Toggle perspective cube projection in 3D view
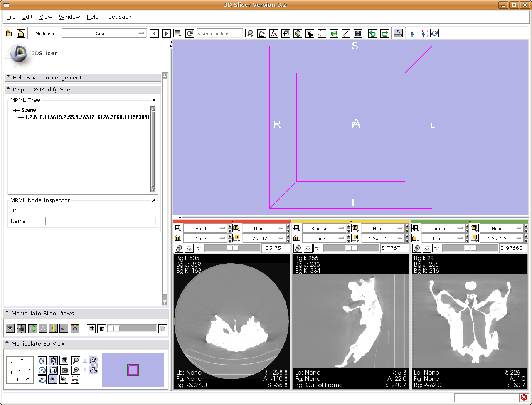532x405 pixels. [x=53, y=370]
